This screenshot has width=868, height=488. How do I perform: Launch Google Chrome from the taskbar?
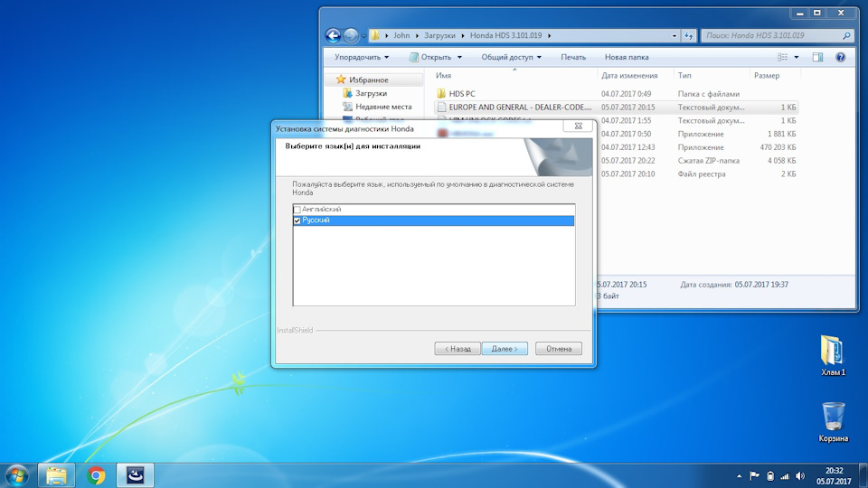96,476
